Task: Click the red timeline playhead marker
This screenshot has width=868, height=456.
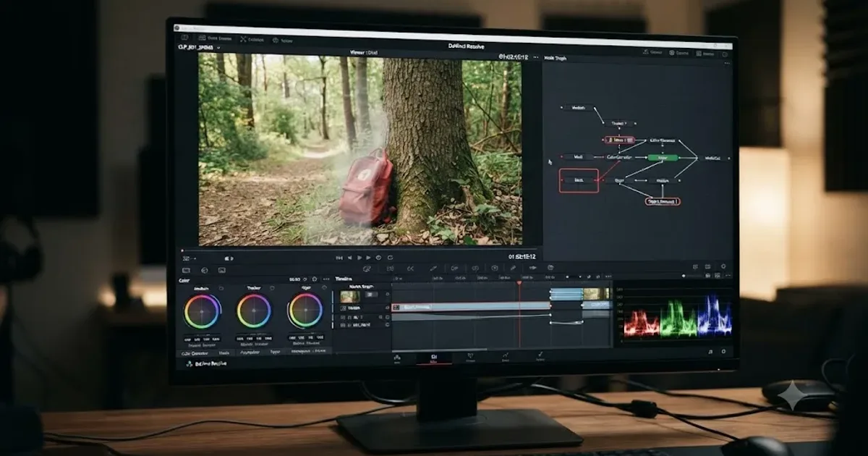Action: coord(519,284)
